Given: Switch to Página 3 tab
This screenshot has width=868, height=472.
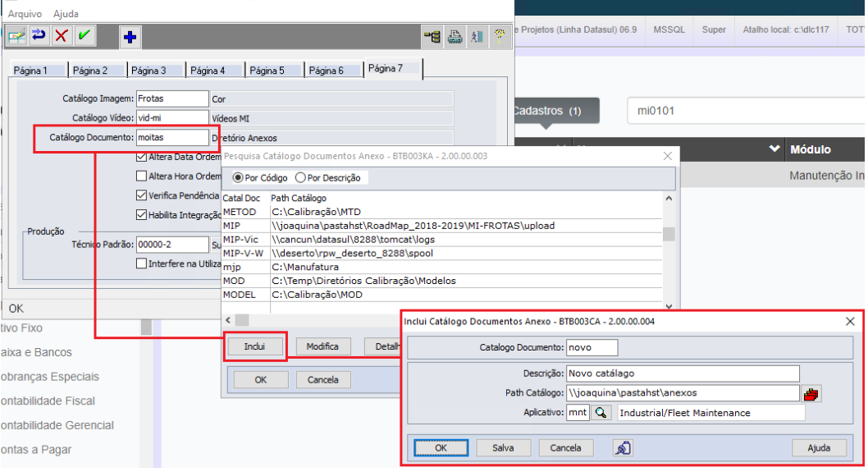Looking at the screenshot, I should click(x=156, y=71).
